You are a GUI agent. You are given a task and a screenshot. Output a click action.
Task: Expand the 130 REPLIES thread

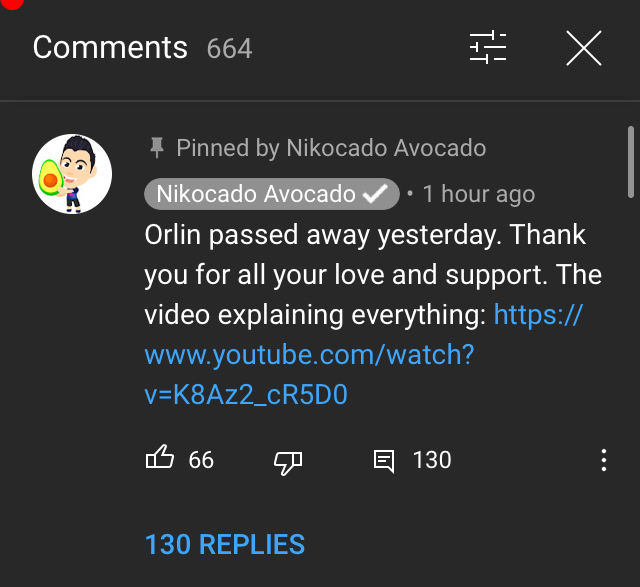pyautogui.click(x=225, y=545)
